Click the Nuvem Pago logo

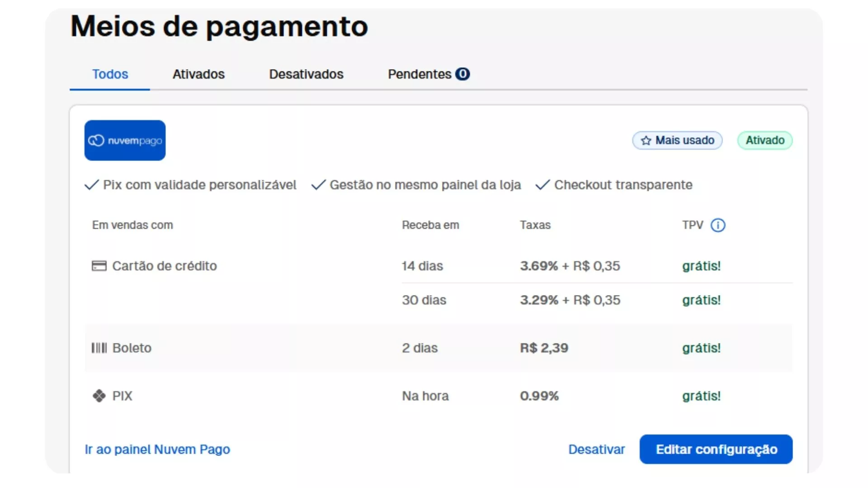125,141
